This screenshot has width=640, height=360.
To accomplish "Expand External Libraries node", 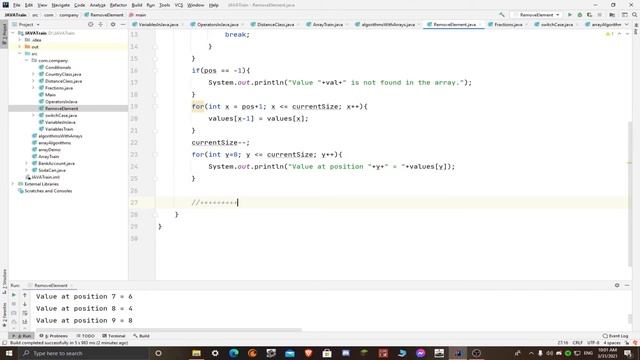I will [13, 184].
